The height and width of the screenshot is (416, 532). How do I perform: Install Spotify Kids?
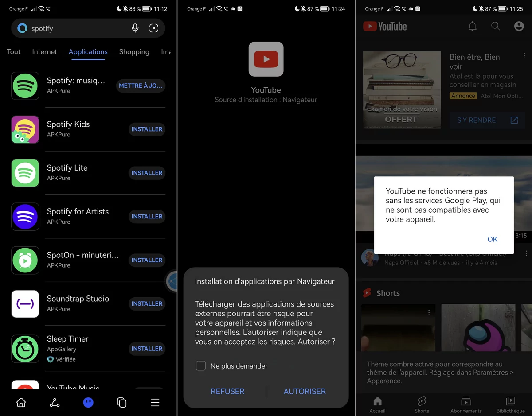pyautogui.click(x=147, y=129)
